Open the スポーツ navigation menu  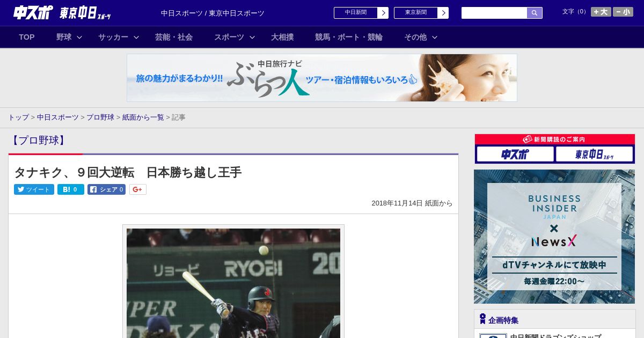pos(229,37)
